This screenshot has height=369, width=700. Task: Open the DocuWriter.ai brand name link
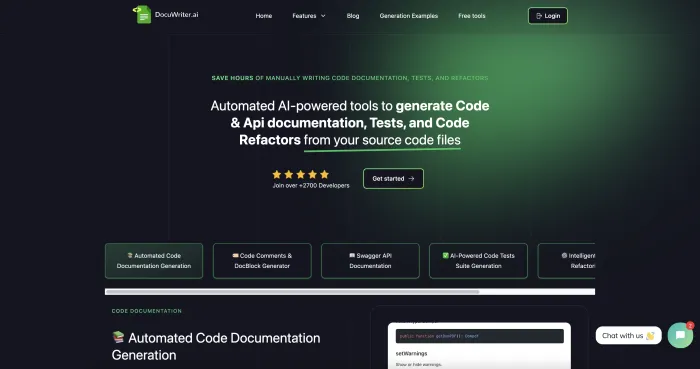pyautogui.click(x=176, y=14)
